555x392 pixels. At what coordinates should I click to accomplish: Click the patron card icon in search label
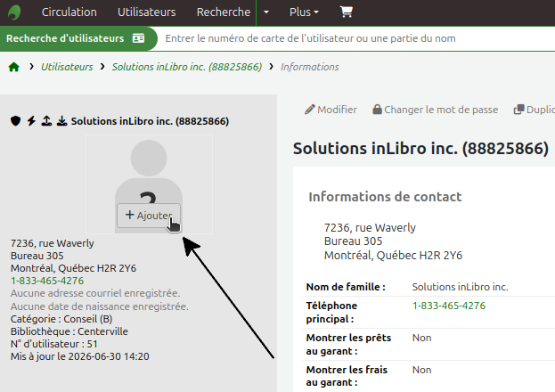[x=138, y=38]
